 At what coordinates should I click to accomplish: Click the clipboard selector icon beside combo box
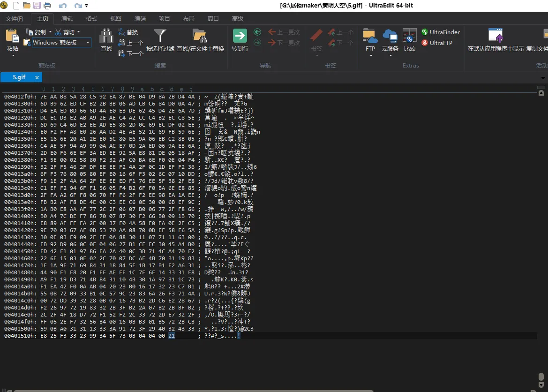27,42
